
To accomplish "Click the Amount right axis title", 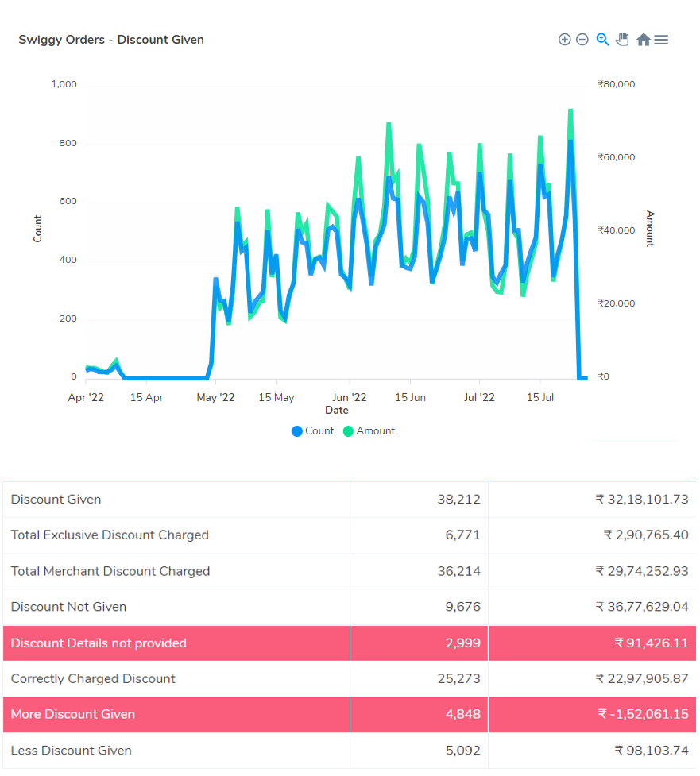I will pos(650,229).
